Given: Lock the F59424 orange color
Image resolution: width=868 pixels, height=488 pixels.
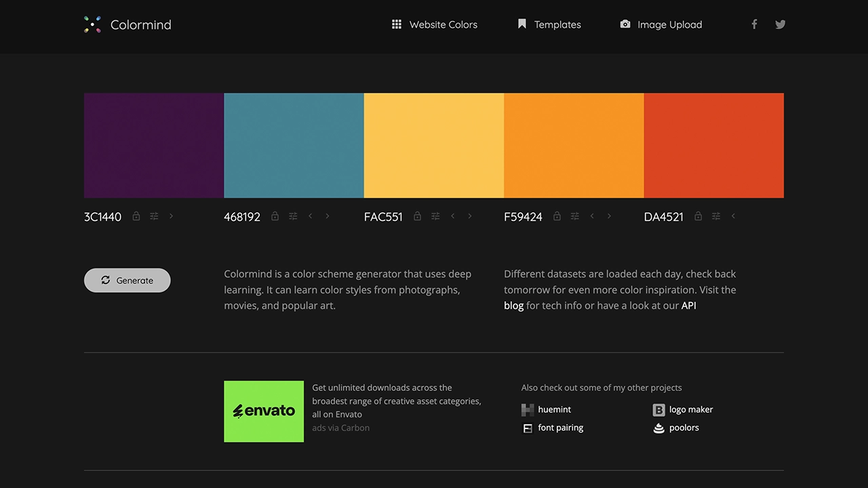Looking at the screenshot, I should [x=557, y=216].
